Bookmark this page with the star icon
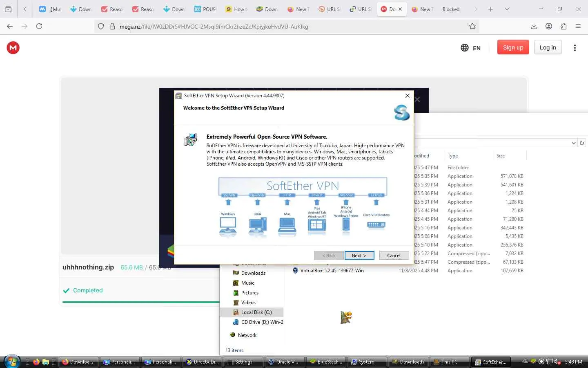 (x=472, y=26)
